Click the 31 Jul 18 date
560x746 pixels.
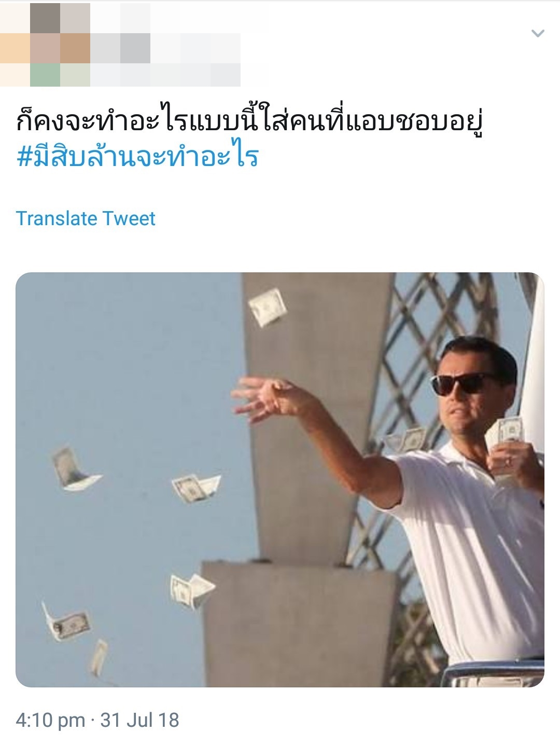click(x=140, y=720)
